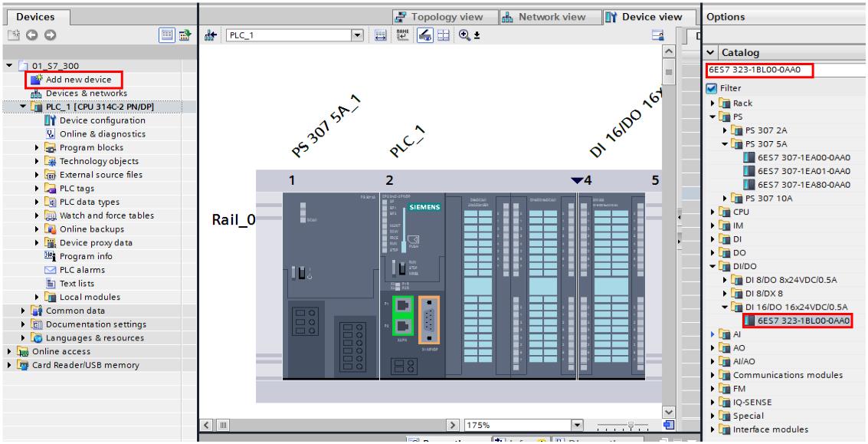Viewport: 868px width, 444px height.
Task: Select Communications modules catalog folder
Action: (x=788, y=375)
